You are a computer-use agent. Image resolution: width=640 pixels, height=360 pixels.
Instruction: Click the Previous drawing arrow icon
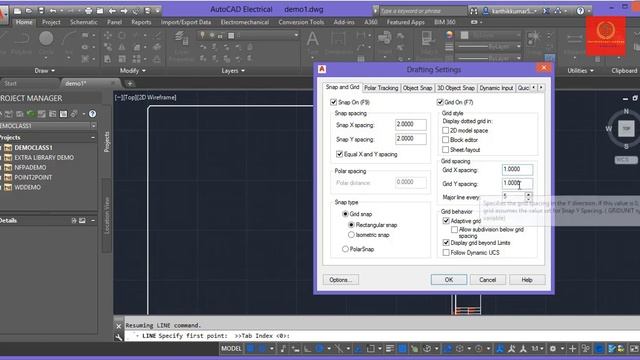click(x=112, y=11)
